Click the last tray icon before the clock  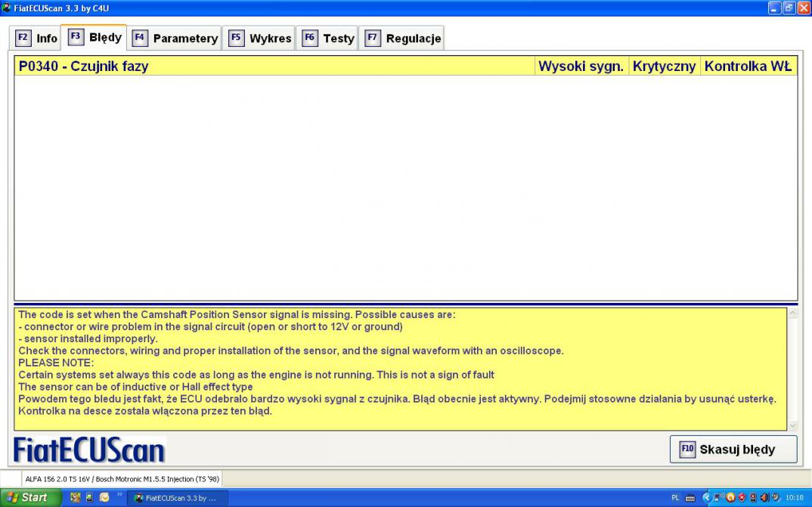tap(776, 498)
